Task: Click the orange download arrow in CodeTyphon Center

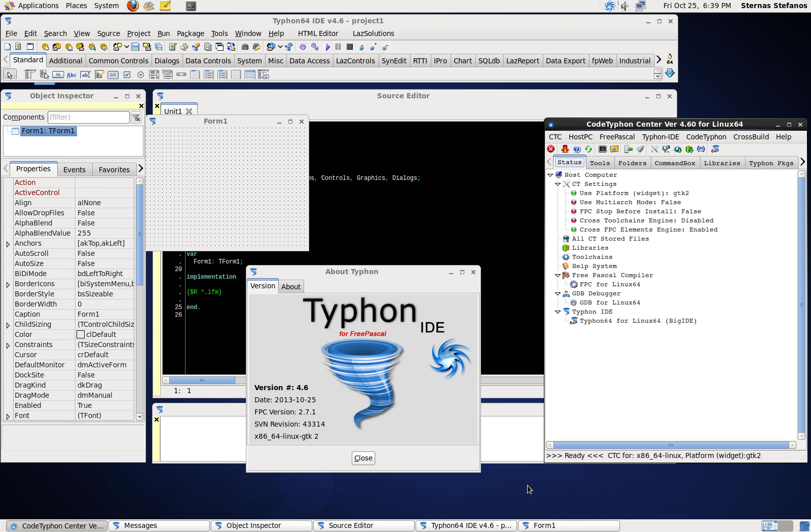Action: [565, 149]
